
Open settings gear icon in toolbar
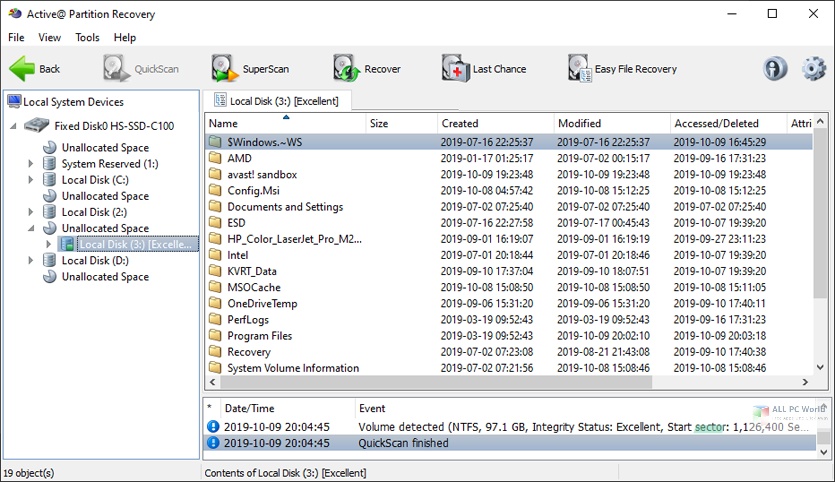click(813, 69)
